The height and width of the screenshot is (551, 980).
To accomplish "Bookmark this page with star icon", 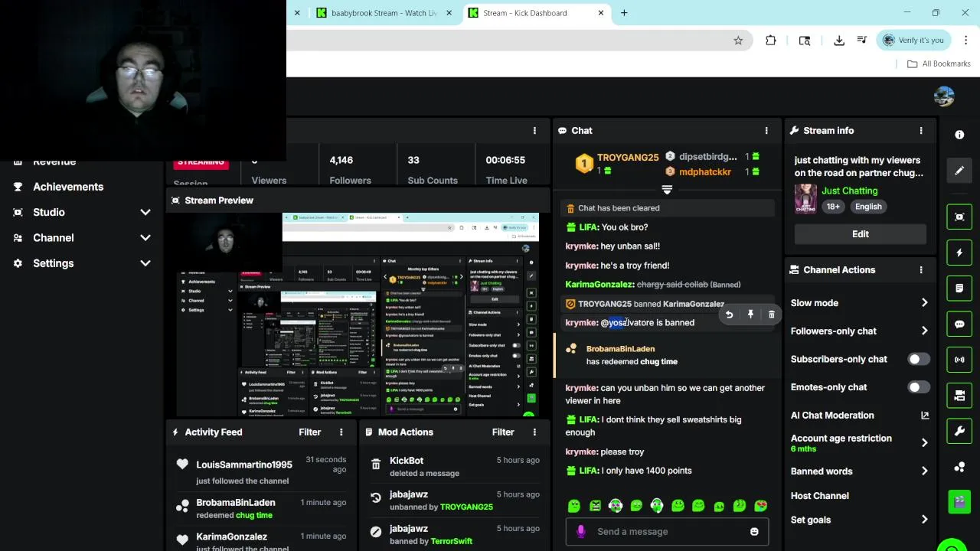I will click(x=738, y=41).
